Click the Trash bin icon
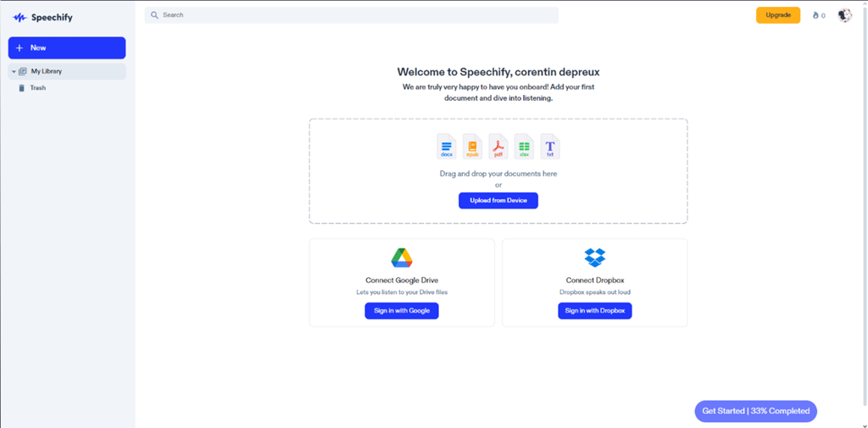The width and height of the screenshot is (868, 428). [x=21, y=88]
